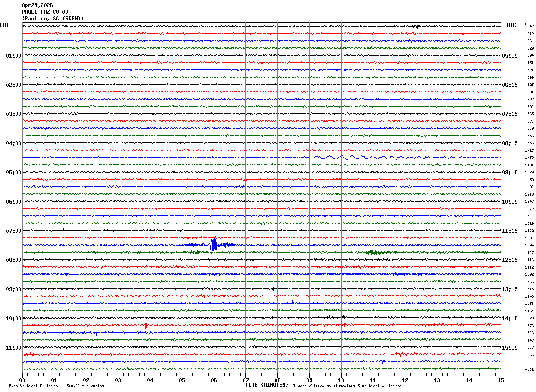
Task: Click the red spike on the 10:15 trace
Action: 146,326
